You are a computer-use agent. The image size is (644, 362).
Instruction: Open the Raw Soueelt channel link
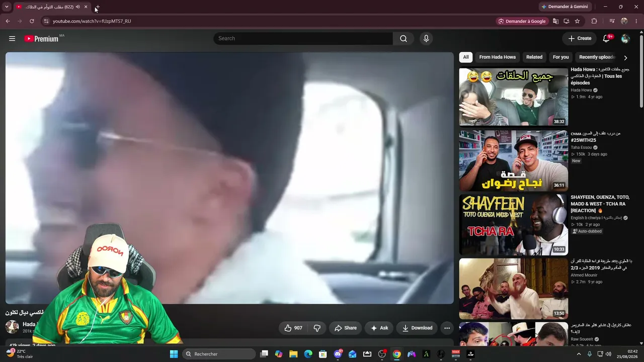[x=582, y=339]
